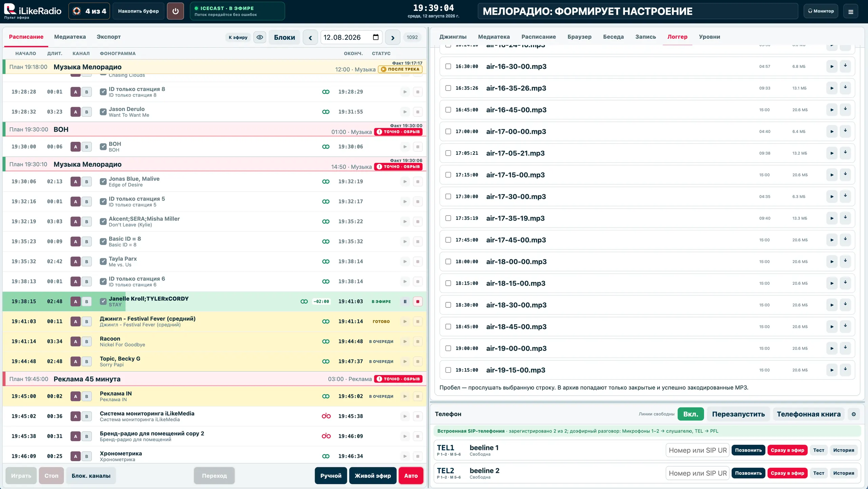Screen dimensions: 868x489
Task: Play air-16-30-00.mp3 log recording
Action: point(832,67)
